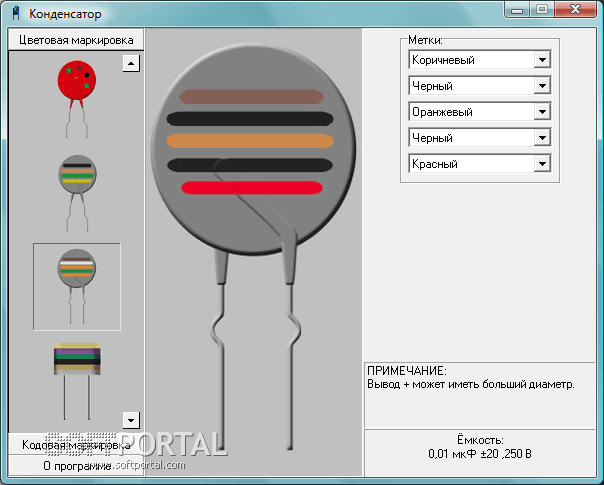Open the Кодовая маркировка tab
This screenshot has height=485, width=604.
76,445
